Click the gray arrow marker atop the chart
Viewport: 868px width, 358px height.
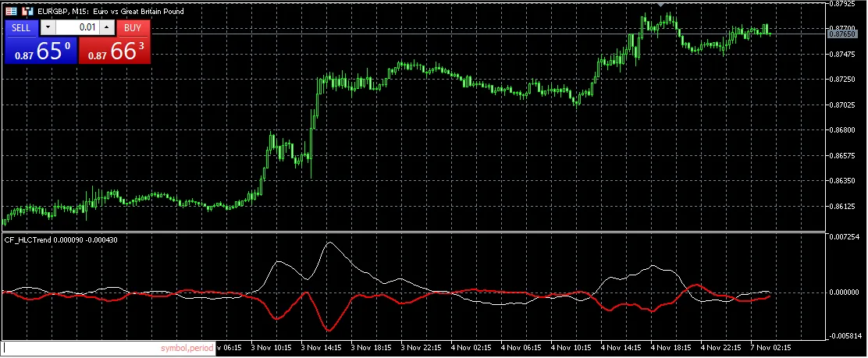tap(660, 3)
